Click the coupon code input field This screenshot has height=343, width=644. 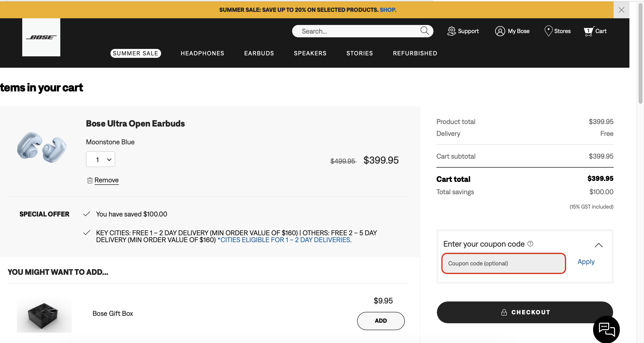coord(503,263)
